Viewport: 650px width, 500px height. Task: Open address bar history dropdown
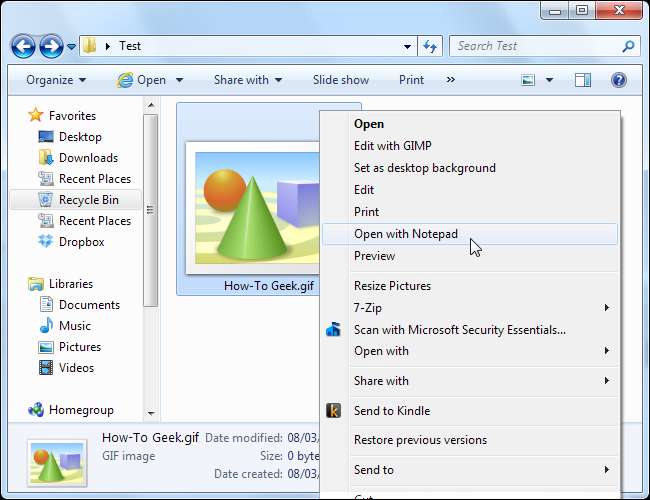tap(407, 46)
